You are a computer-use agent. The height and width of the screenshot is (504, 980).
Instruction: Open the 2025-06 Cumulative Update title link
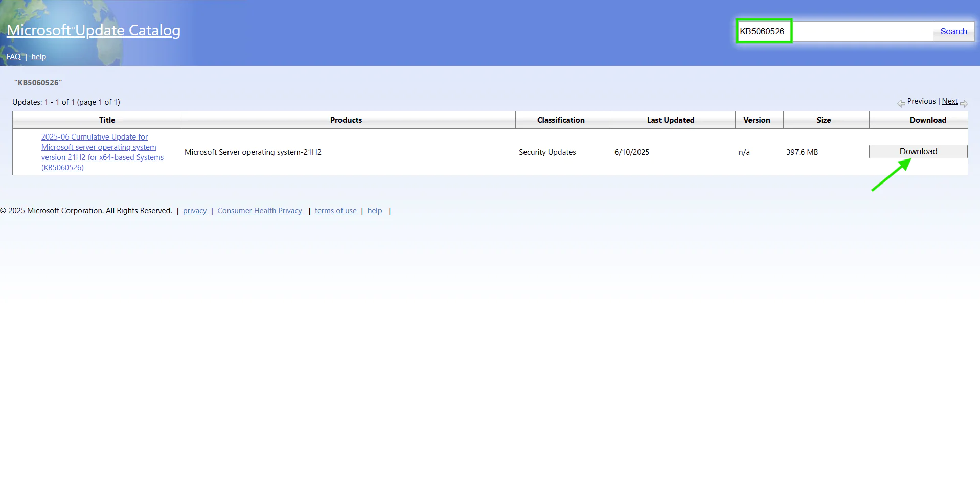pyautogui.click(x=102, y=152)
